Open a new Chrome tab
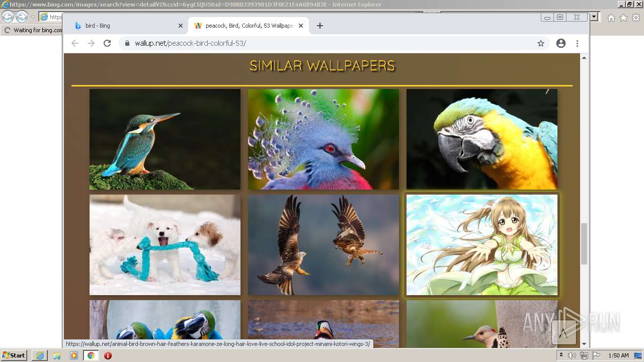The width and height of the screenshot is (644, 362). click(x=320, y=26)
